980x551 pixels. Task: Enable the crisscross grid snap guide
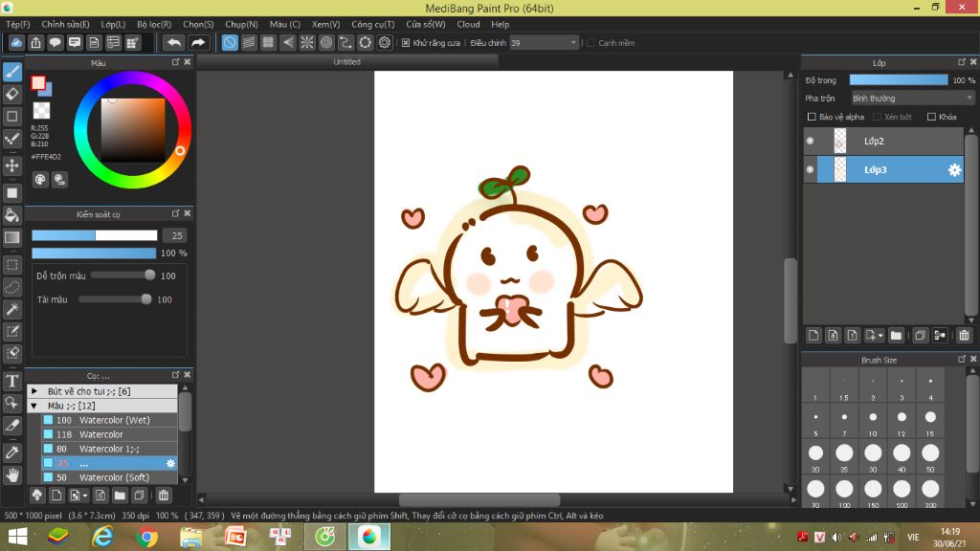tap(268, 42)
